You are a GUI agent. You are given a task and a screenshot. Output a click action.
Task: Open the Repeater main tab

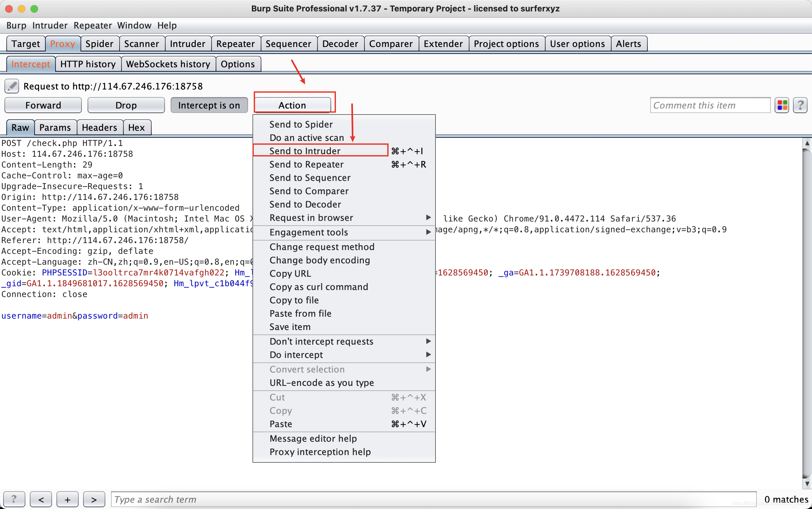point(236,44)
